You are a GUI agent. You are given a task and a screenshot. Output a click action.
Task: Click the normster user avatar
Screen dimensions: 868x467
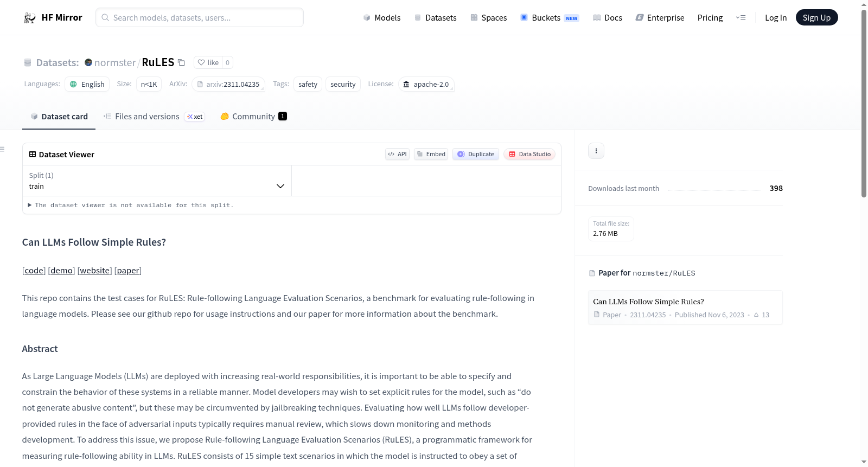[88, 62]
